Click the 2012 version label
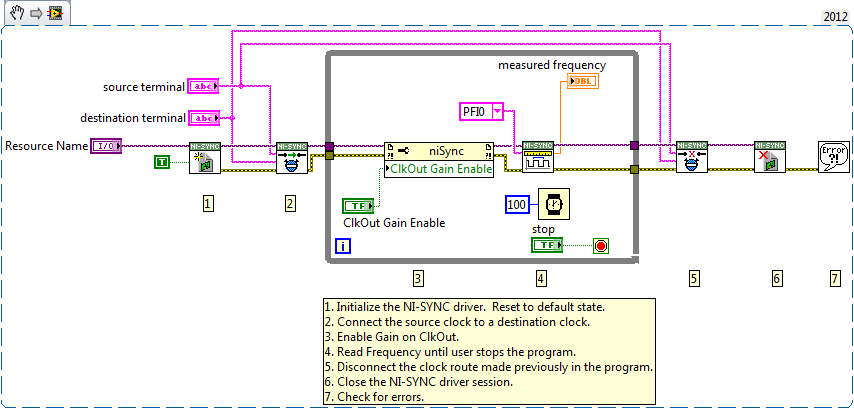Screen dimensions: 854x409 (x=834, y=16)
